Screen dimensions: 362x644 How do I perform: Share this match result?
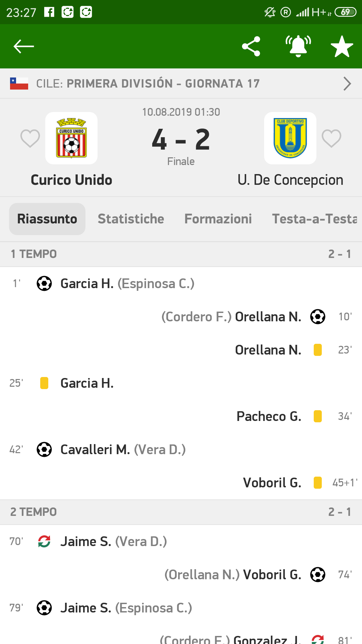pyautogui.click(x=251, y=46)
